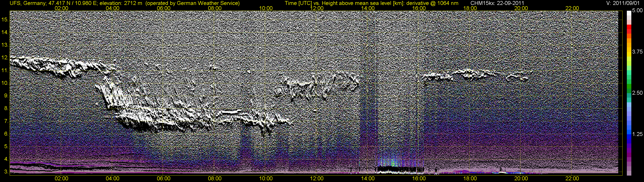
Task: Click the 13 km height axis label
Action: point(5,45)
